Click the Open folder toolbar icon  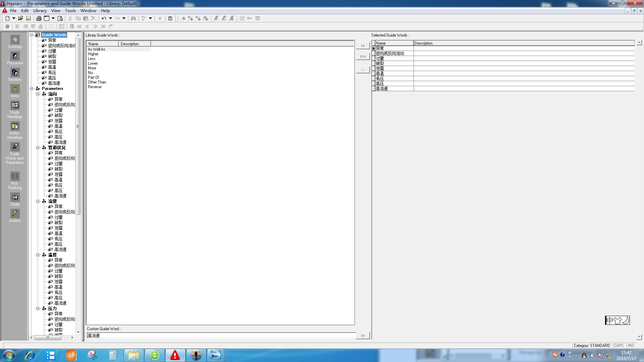(20, 18)
